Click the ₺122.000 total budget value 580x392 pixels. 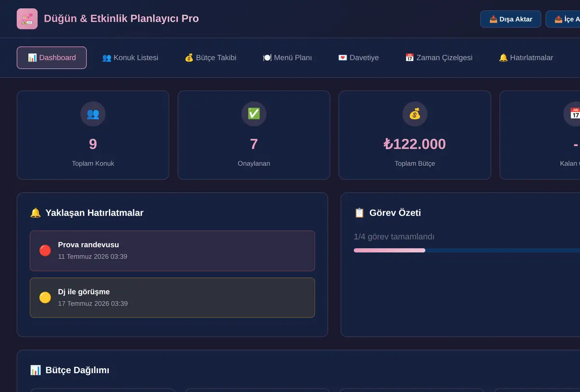click(415, 144)
